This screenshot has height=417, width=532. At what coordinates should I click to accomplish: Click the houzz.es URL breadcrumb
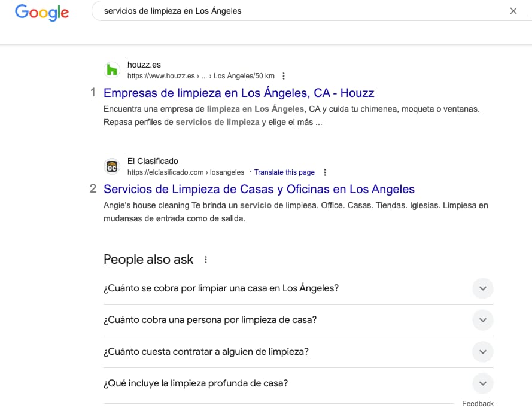201,76
